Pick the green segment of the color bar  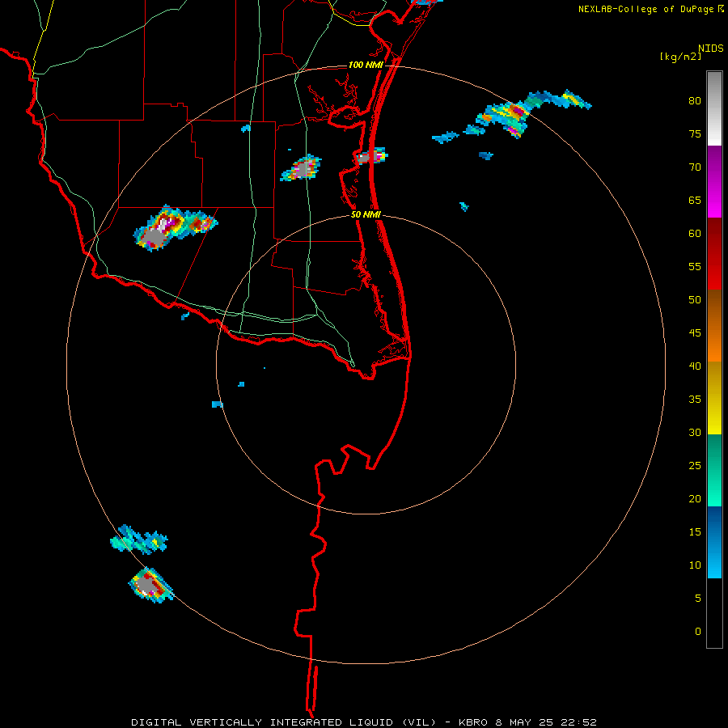[x=714, y=470]
